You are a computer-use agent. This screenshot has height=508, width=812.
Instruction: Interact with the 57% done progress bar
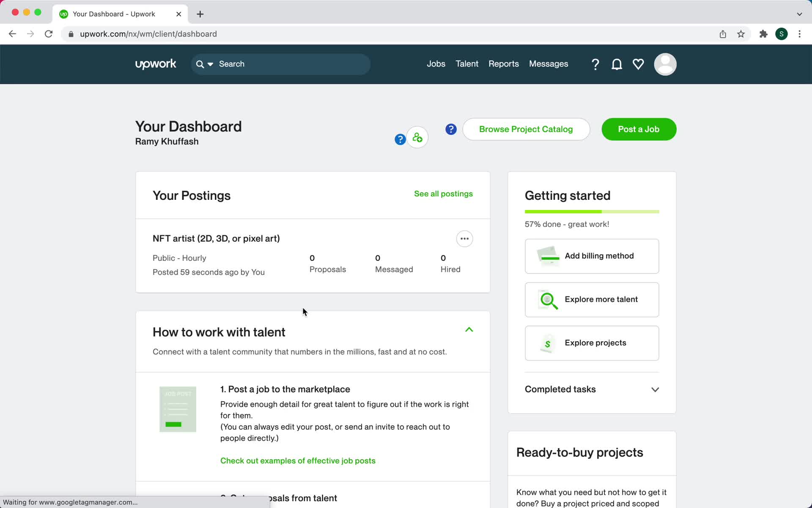(592, 211)
